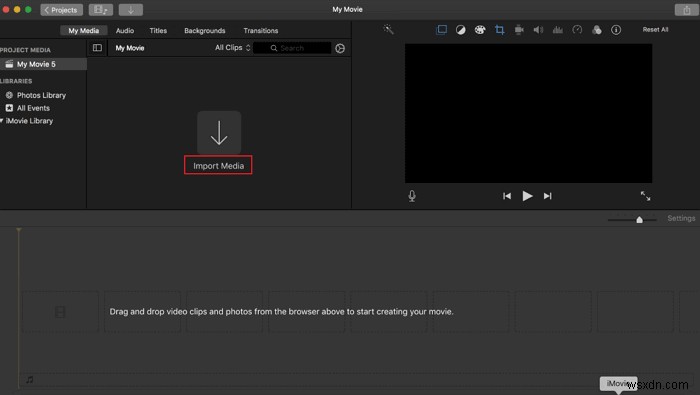Open the Speed adjustment icon

point(577,30)
